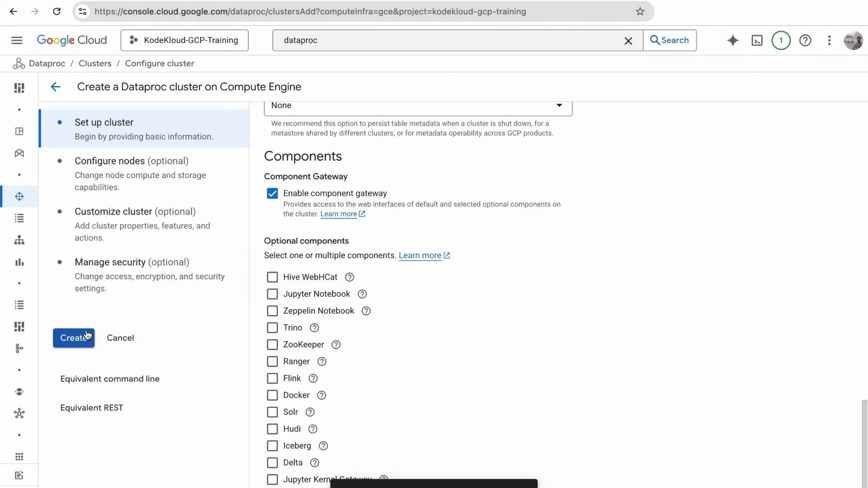This screenshot has height=488, width=868.
Task: Check the Hive WebHCat component
Action: coord(272,277)
